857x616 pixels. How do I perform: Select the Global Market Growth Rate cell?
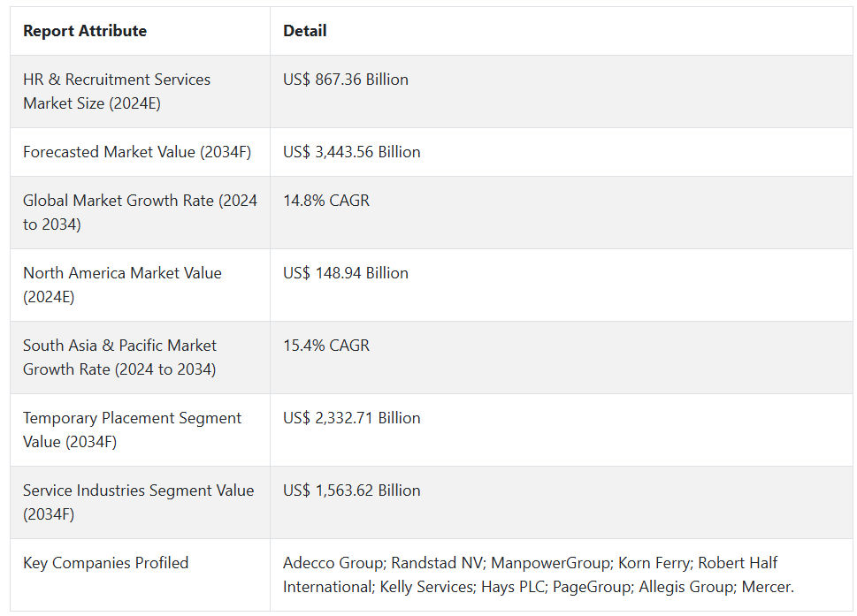click(140, 212)
